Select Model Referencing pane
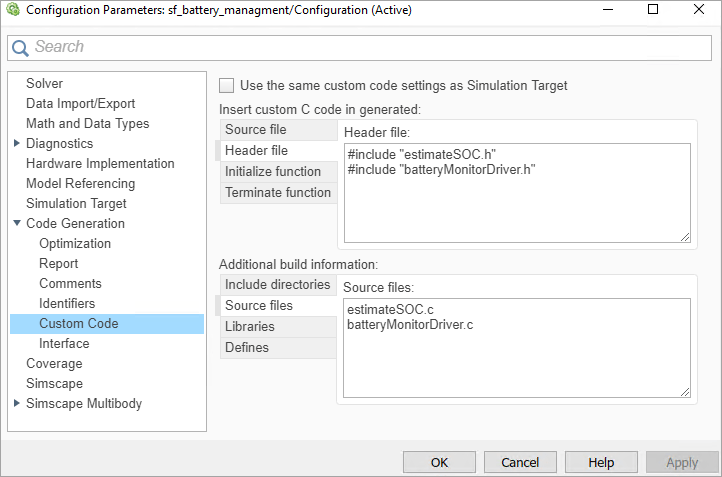The width and height of the screenshot is (722, 477). 81,183
